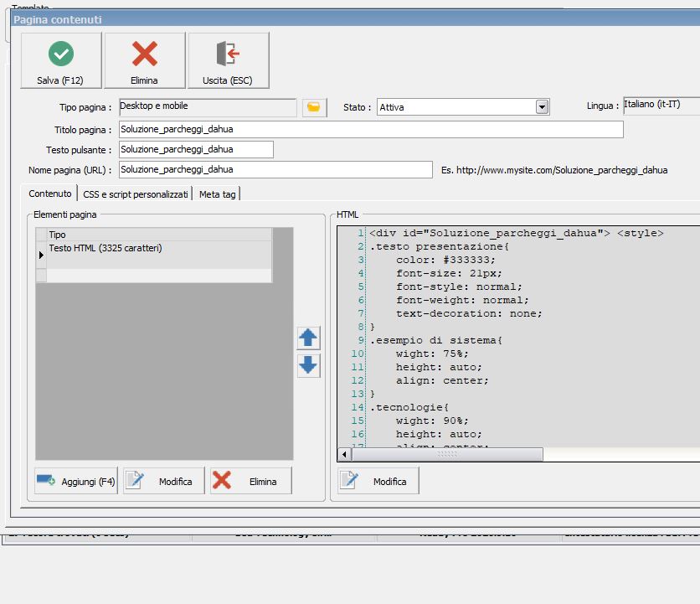Click the Testo pulsante input field
The width and height of the screenshot is (700, 604).
click(196, 150)
